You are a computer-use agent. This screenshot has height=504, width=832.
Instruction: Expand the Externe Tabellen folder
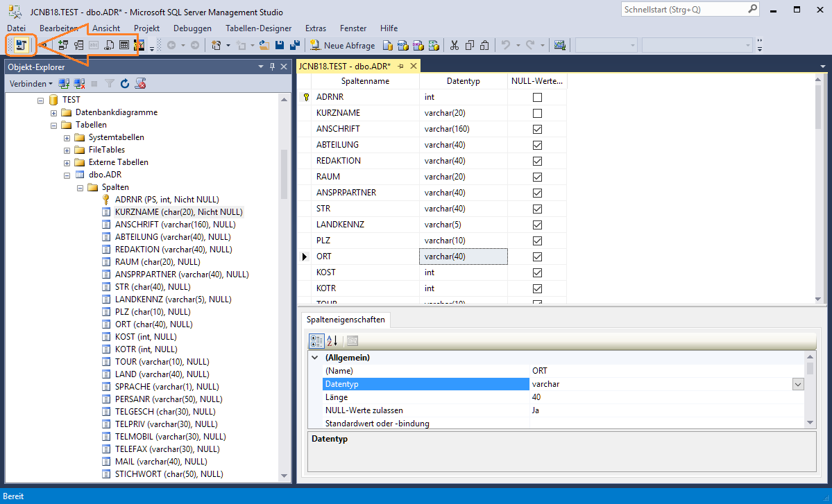[67, 163]
